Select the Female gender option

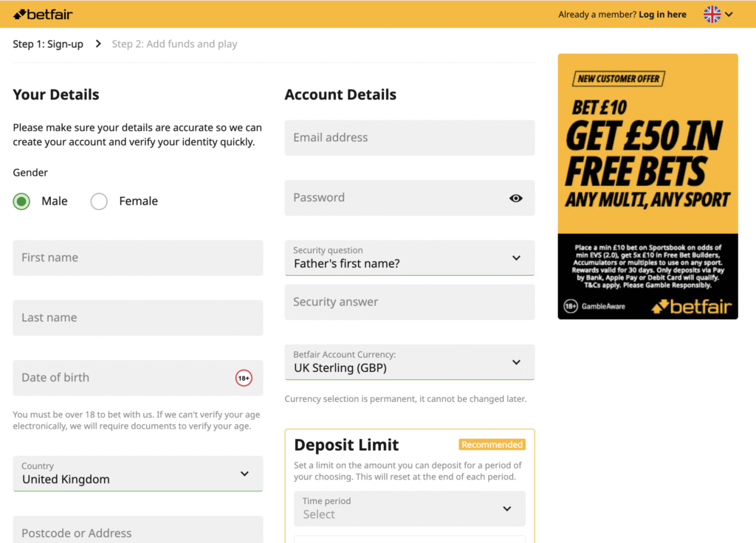[99, 201]
